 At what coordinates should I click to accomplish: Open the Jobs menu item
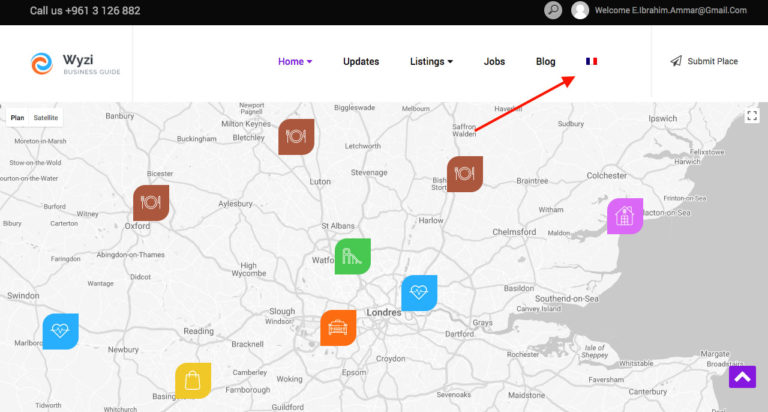494,61
